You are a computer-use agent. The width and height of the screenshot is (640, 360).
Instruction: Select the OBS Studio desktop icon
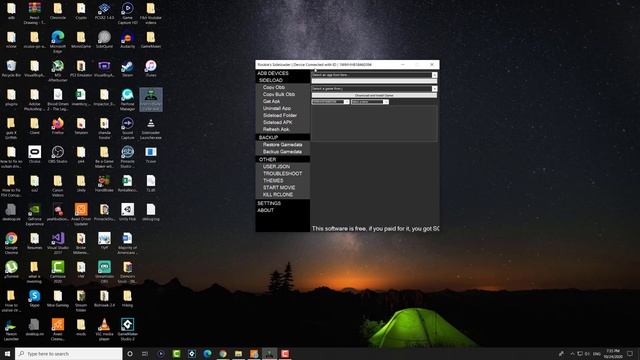point(58,155)
